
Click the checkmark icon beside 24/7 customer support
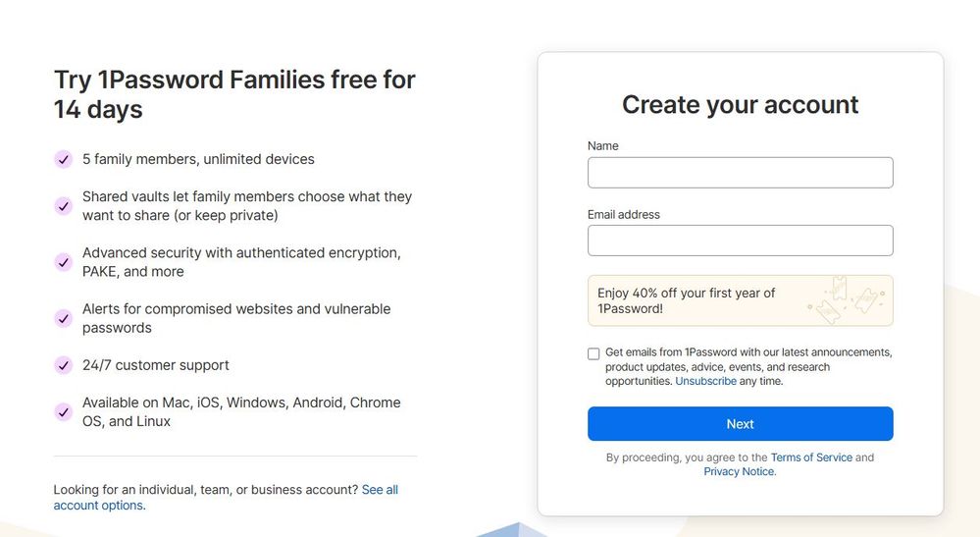[x=63, y=365]
